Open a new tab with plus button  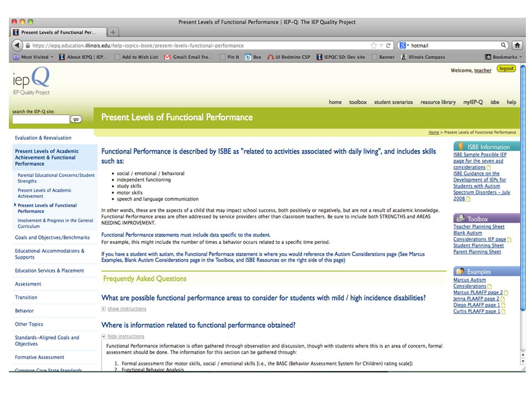[113, 32]
